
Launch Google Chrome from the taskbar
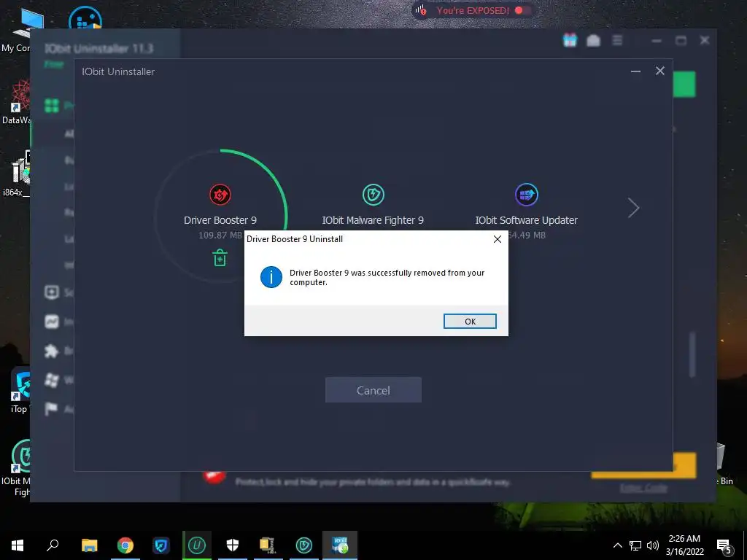[125, 545]
